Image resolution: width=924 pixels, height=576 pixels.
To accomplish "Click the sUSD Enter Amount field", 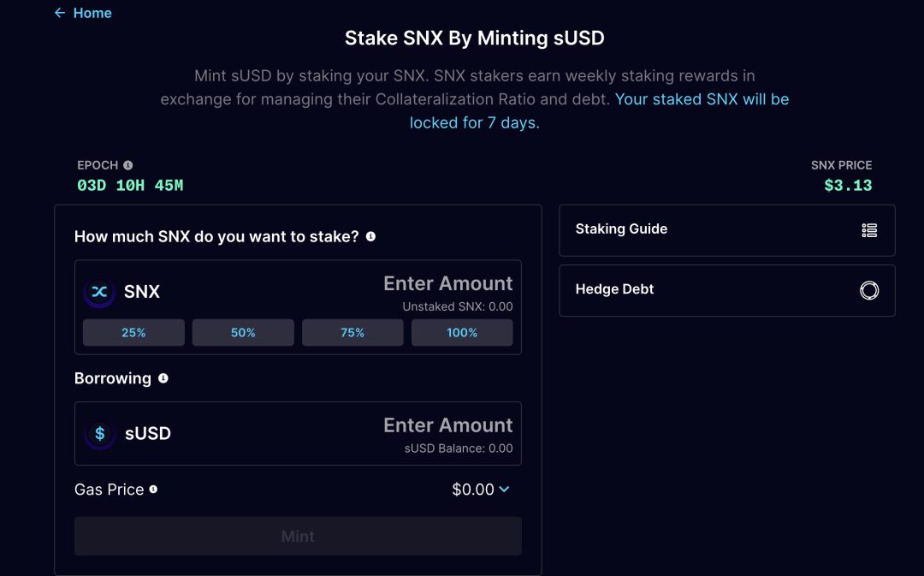I will point(447,426).
